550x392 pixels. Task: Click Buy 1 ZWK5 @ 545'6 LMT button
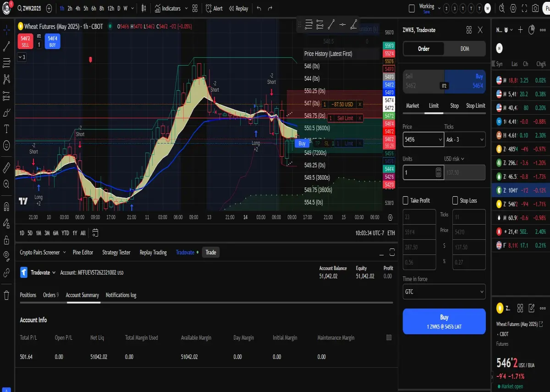(444, 321)
